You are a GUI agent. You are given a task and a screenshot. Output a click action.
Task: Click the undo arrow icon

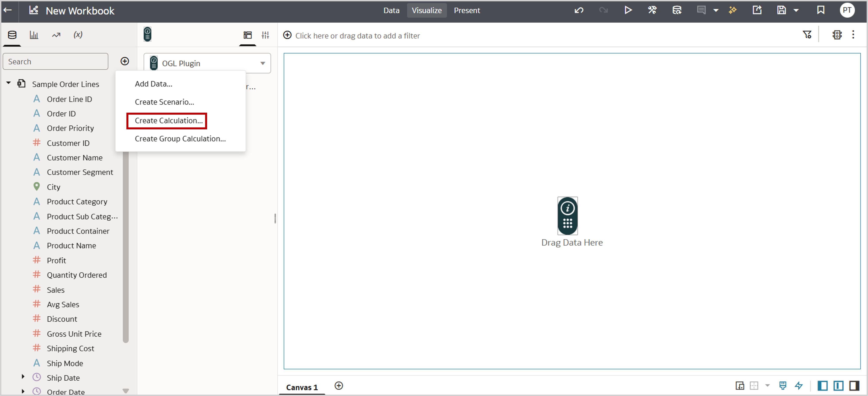pos(578,11)
